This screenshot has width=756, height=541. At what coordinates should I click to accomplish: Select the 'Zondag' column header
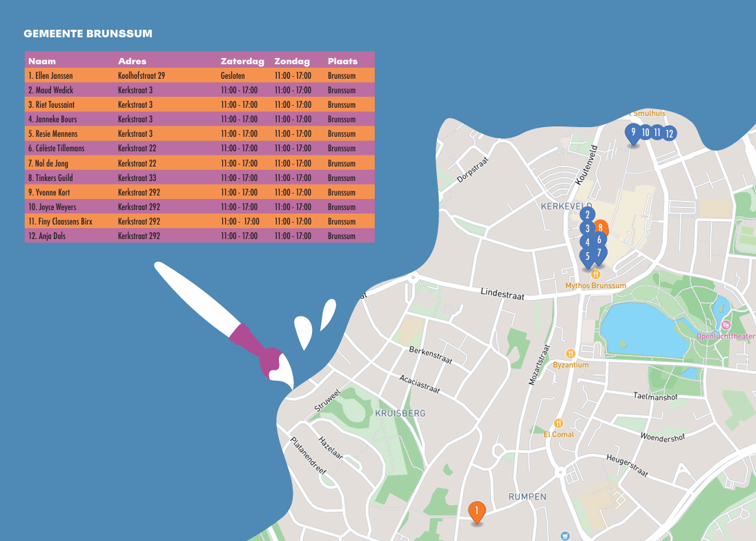[x=292, y=61]
